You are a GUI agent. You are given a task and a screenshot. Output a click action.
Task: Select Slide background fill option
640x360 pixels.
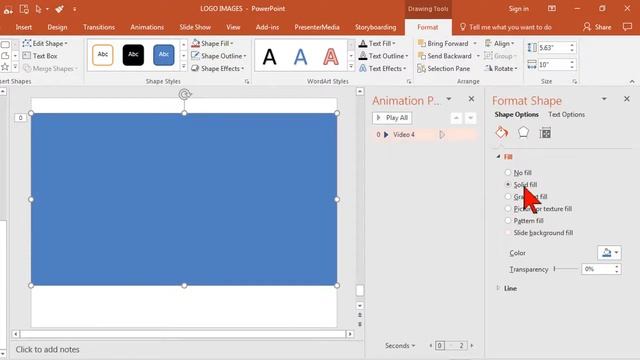click(539, 233)
